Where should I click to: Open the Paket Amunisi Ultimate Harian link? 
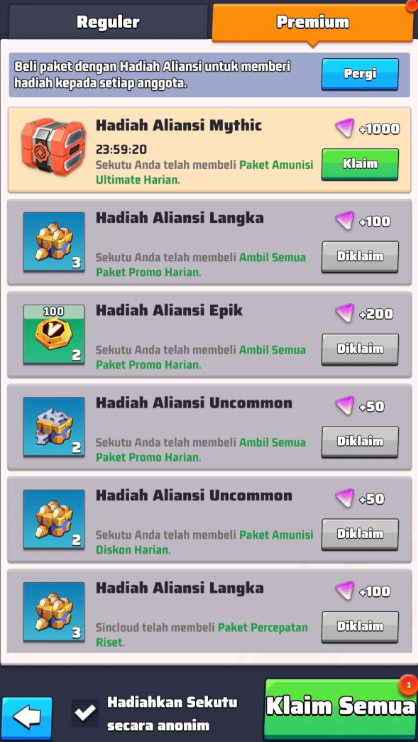pyautogui.click(x=205, y=173)
